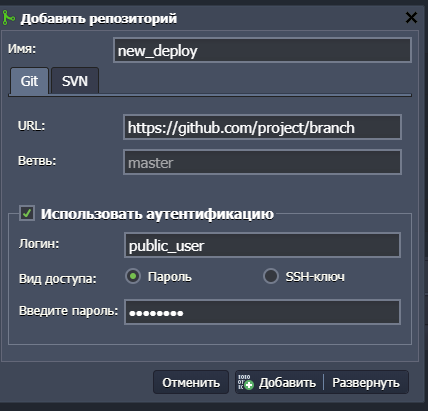Screen dimensions: 428x411
Task: Click the Введите пароль label
Action: tap(68, 311)
